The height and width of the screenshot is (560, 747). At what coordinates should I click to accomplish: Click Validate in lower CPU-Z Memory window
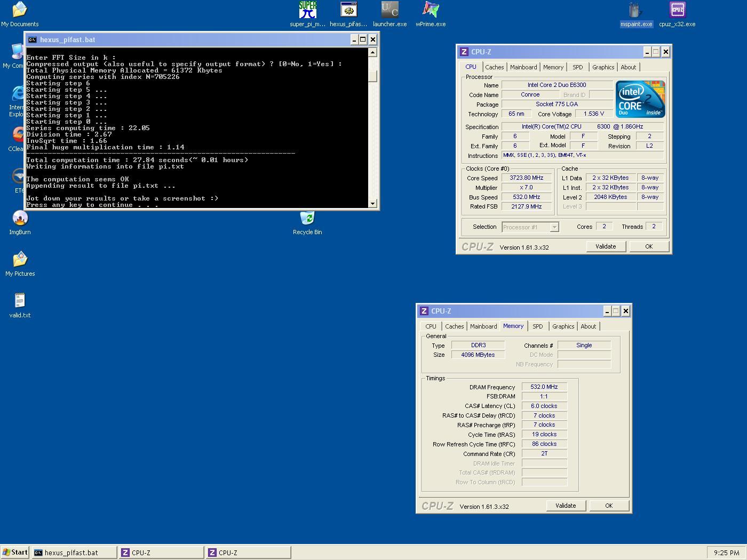pos(566,506)
